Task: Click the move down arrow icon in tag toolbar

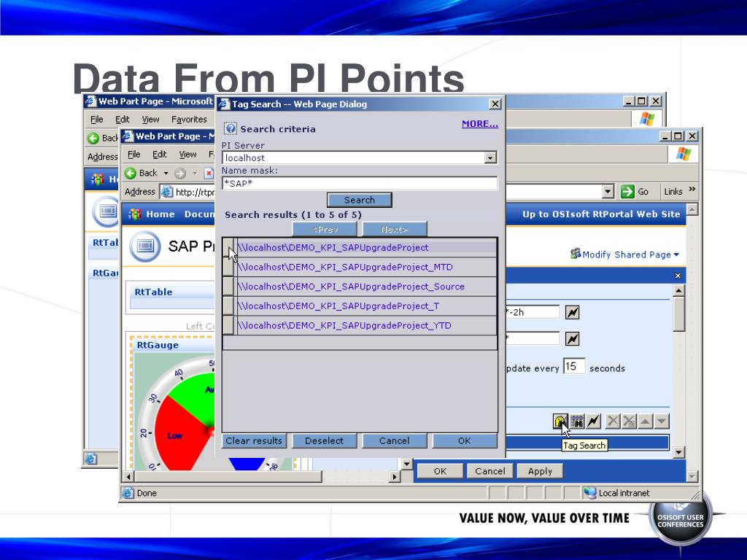Action: [661, 421]
